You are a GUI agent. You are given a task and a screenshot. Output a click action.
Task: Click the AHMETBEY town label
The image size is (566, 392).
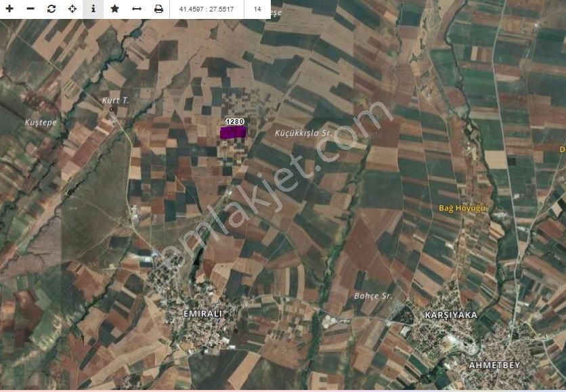(494, 366)
